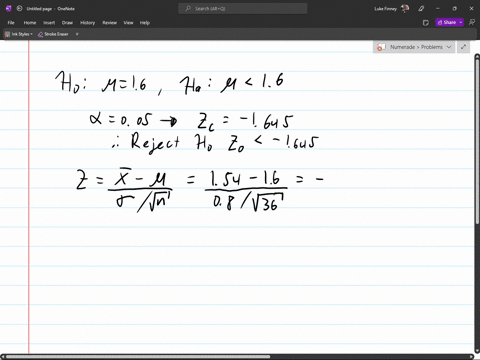Switch to the Insert tab
Viewport: 480px width, 360px height.
pyautogui.click(x=49, y=23)
